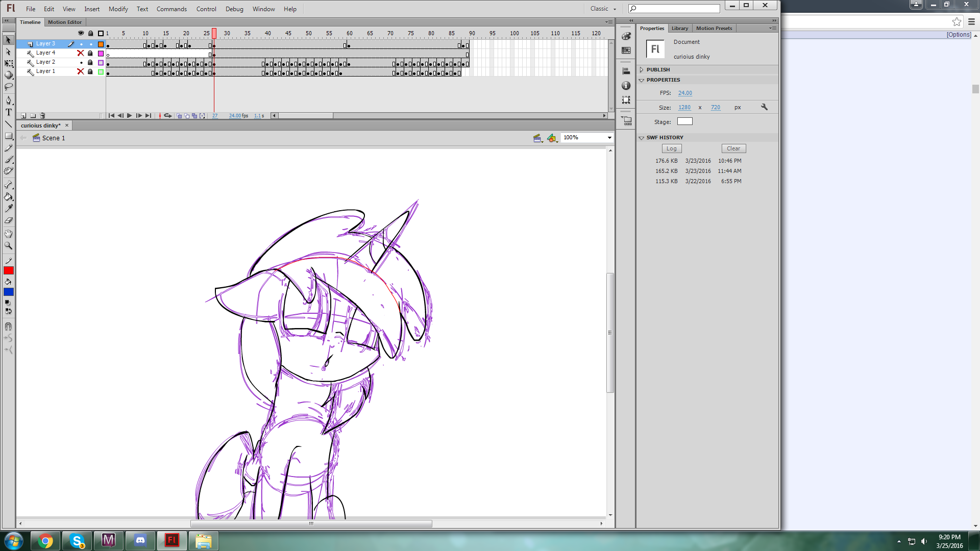Screen dimensions: 980x551
Task: Switch to the Library tab
Action: (x=679, y=29)
